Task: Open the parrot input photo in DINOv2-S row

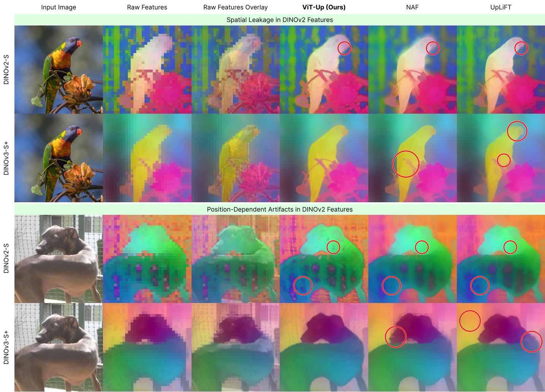Action: [59, 70]
